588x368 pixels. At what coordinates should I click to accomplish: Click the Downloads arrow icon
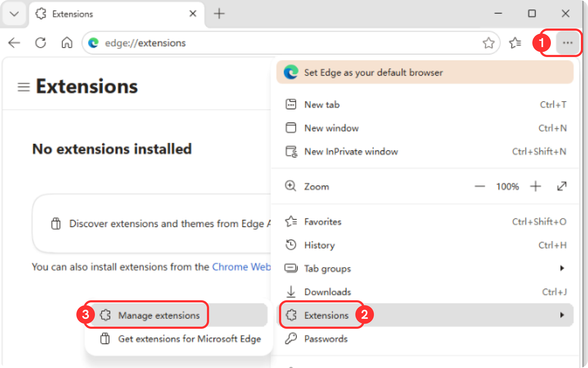point(291,292)
